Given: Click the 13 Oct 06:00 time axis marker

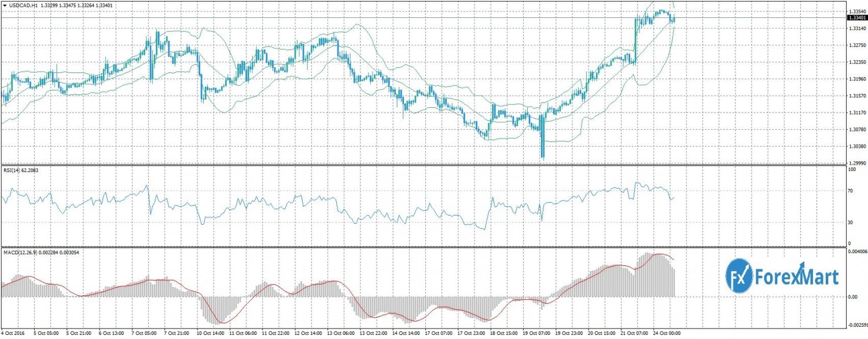Looking at the screenshot, I should [x=341, y=334].
